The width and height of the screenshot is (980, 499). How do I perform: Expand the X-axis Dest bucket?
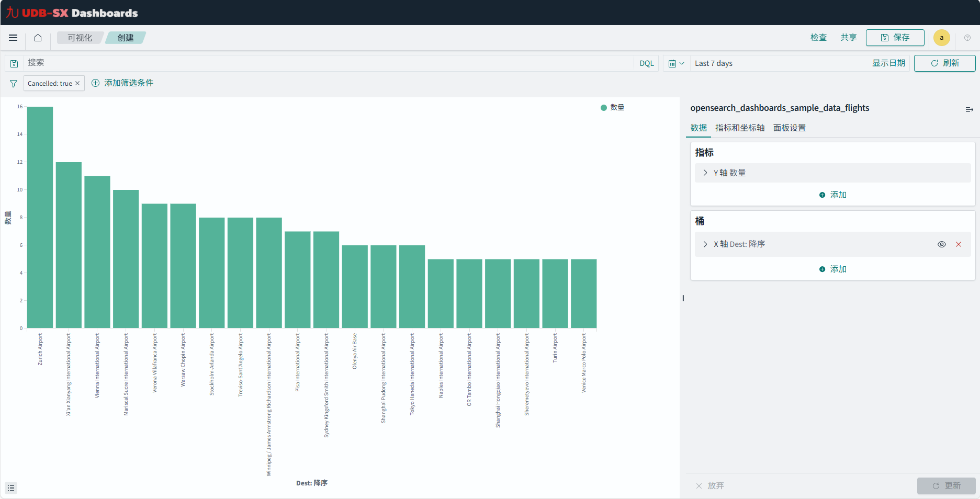tap(705, 244)
